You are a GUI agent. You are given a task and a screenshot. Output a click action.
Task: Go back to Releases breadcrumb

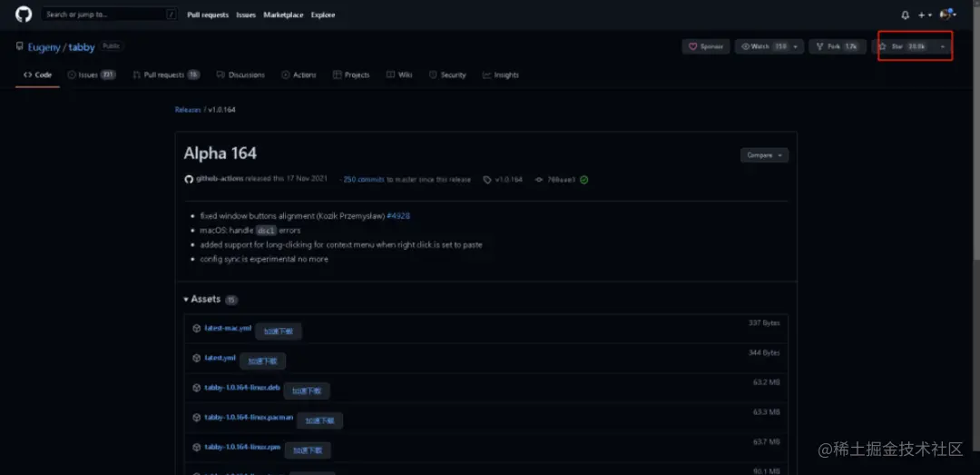[188, 110]
